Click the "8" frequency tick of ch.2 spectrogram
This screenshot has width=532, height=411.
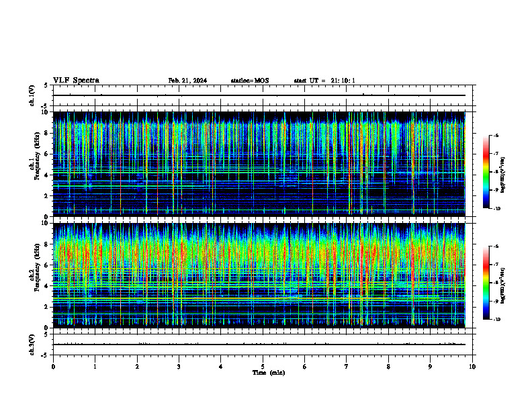pyautogui.click(x=47, y=244)
